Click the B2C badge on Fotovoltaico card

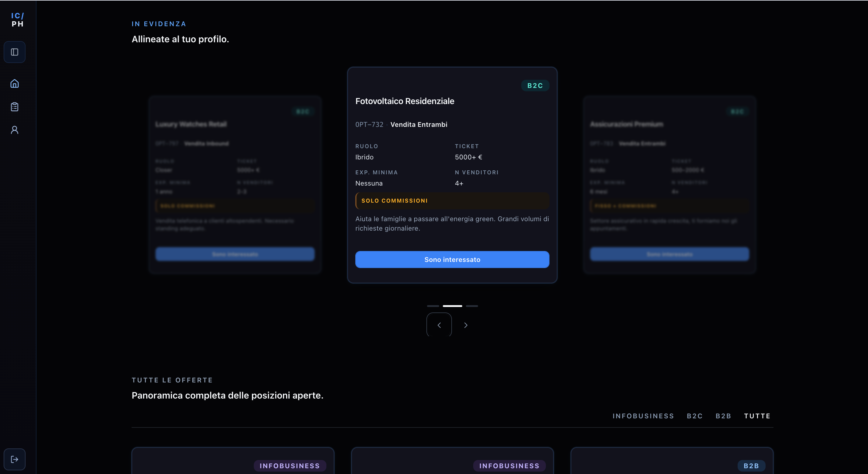tap(535, 86)
